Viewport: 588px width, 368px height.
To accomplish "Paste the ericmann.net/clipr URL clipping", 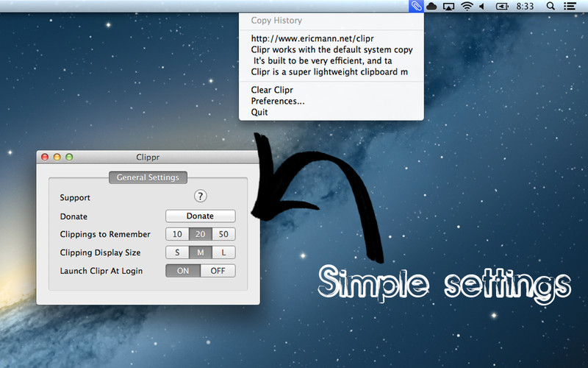I will 331,38.
